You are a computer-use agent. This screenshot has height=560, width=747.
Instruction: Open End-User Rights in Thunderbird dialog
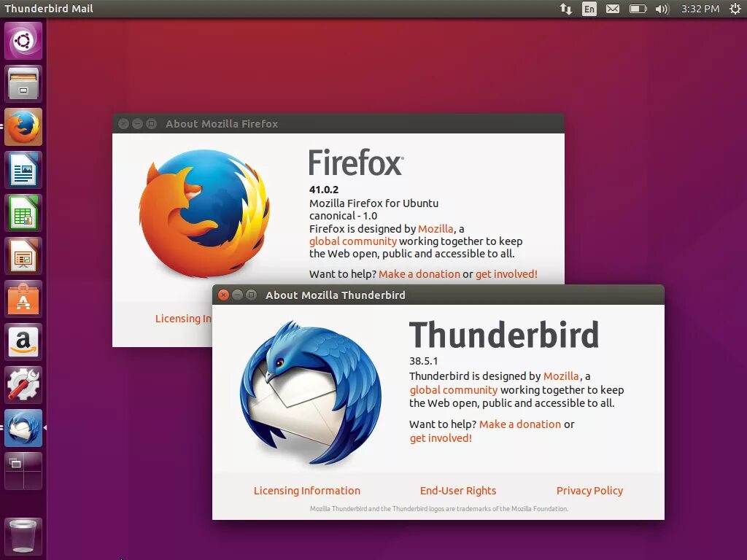(x=458, y=491)
